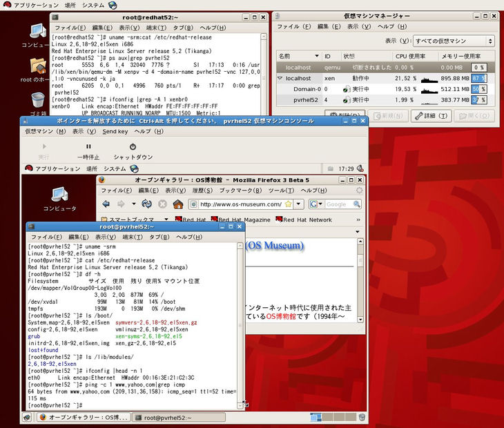The width and height of the screenshot is (504, 428).
Task: Open the System menu in top host panel
Action: [93, 5]
